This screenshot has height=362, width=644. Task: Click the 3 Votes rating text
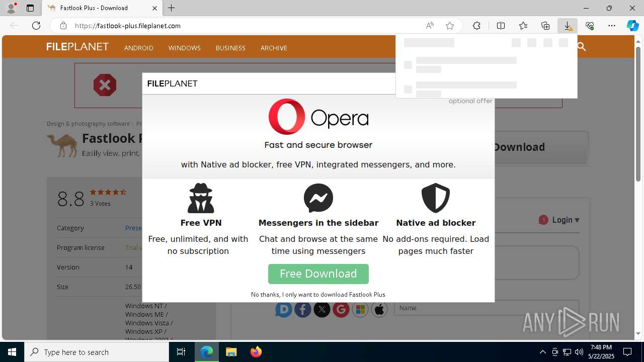[100, 204]
